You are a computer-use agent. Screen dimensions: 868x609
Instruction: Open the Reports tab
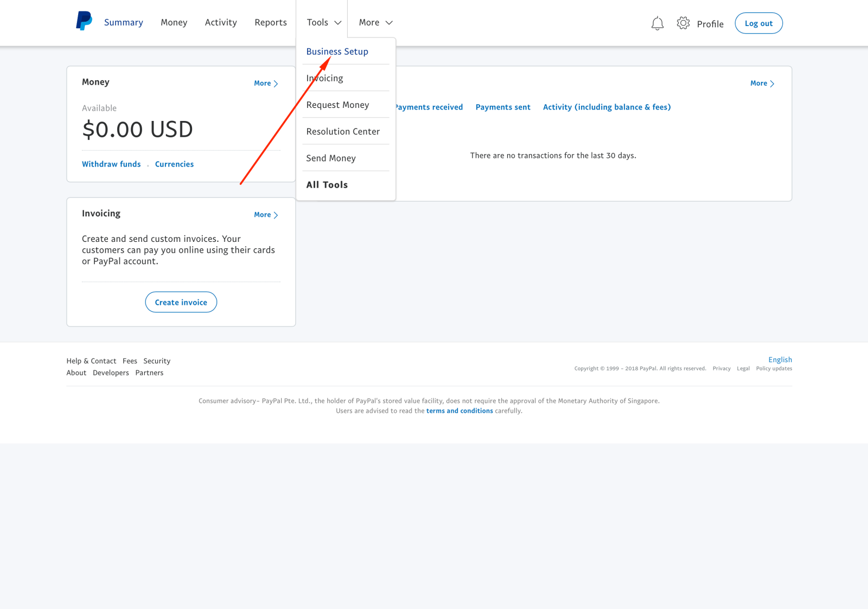[271, 22]
